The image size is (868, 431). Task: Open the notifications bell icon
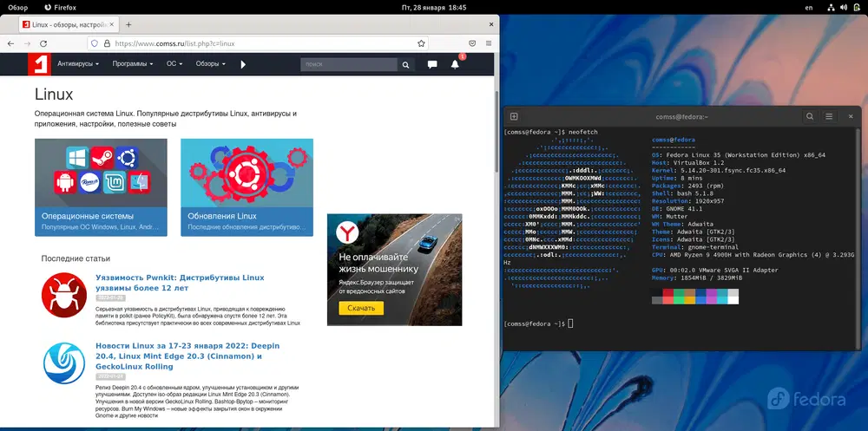[x=455, y=64]
